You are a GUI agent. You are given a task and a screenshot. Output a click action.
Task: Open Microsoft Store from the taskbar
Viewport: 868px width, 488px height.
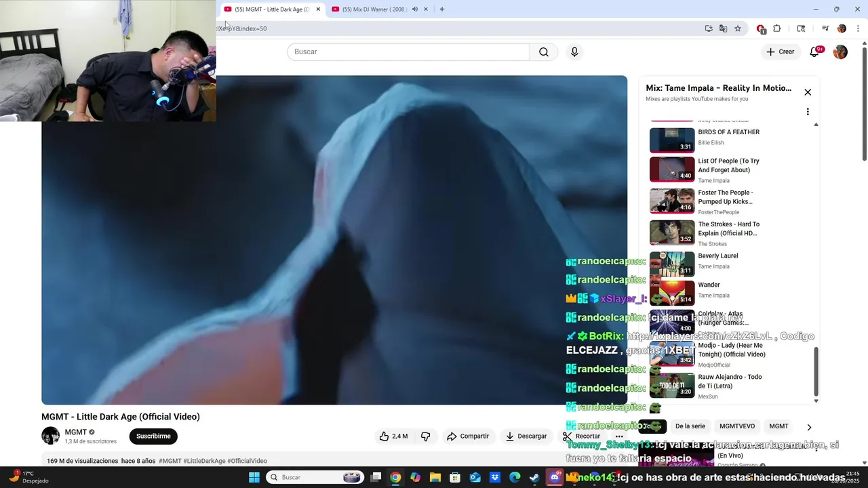pyautogui.click(x=455, y=477)
